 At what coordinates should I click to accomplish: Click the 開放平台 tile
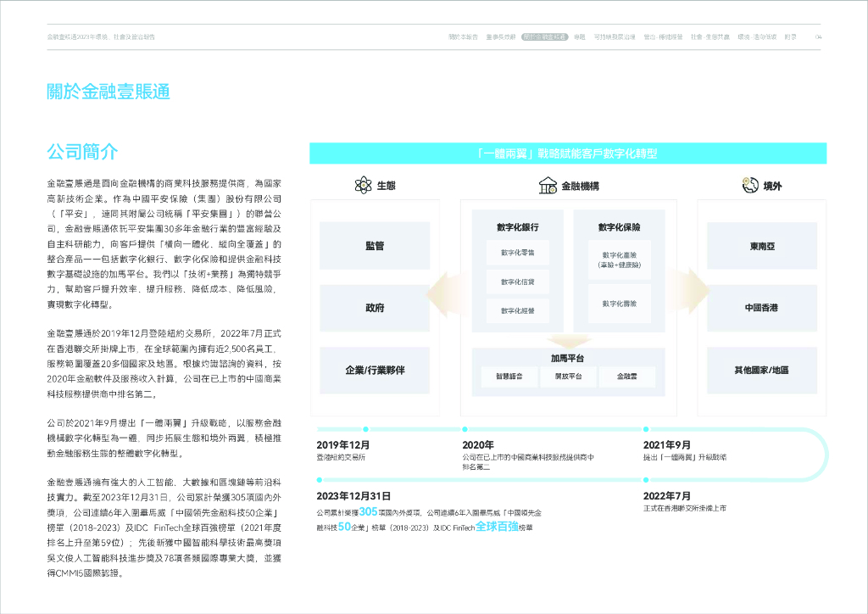click(x=568, y=377)
